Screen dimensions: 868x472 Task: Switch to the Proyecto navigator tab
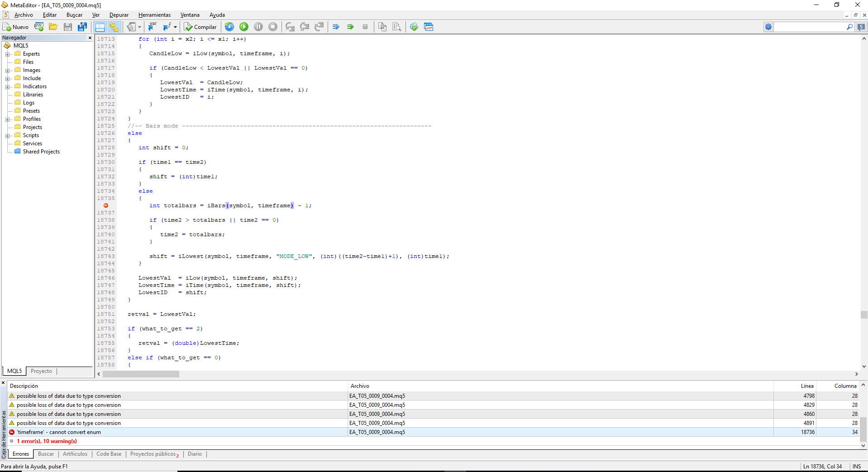click(x=41, y=371)
